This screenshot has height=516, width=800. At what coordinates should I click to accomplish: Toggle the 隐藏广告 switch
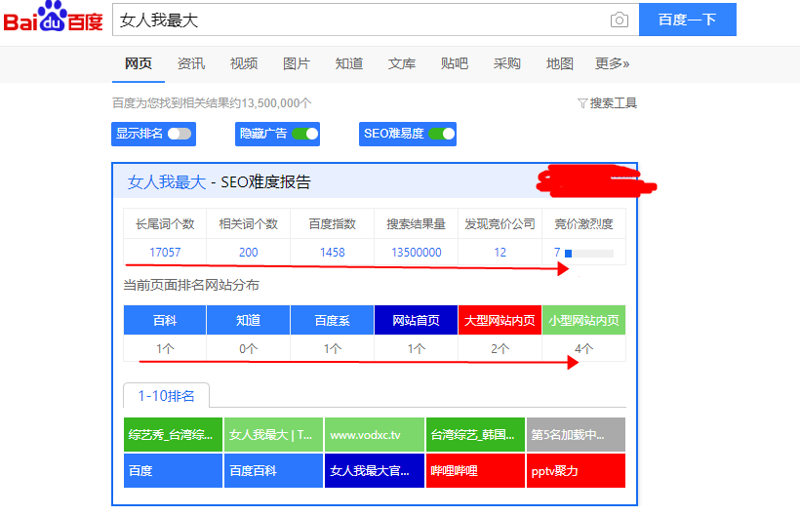[305, 134]
